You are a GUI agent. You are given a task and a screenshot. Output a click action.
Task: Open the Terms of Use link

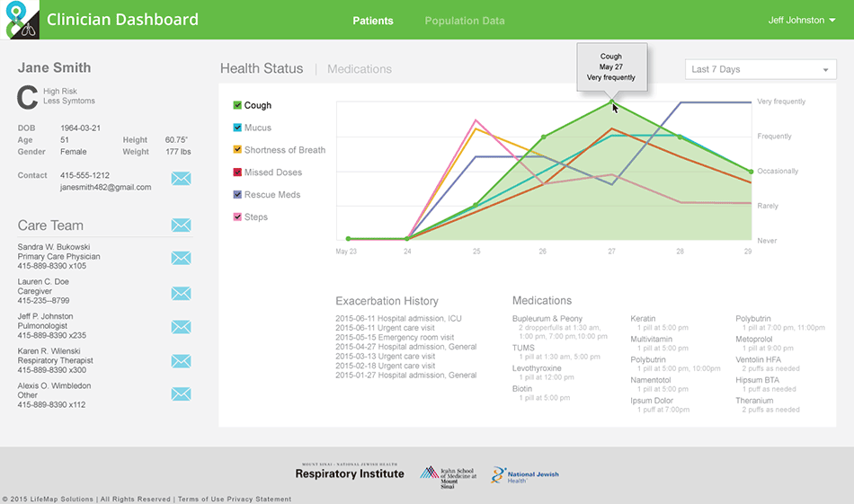coord(201,500)
